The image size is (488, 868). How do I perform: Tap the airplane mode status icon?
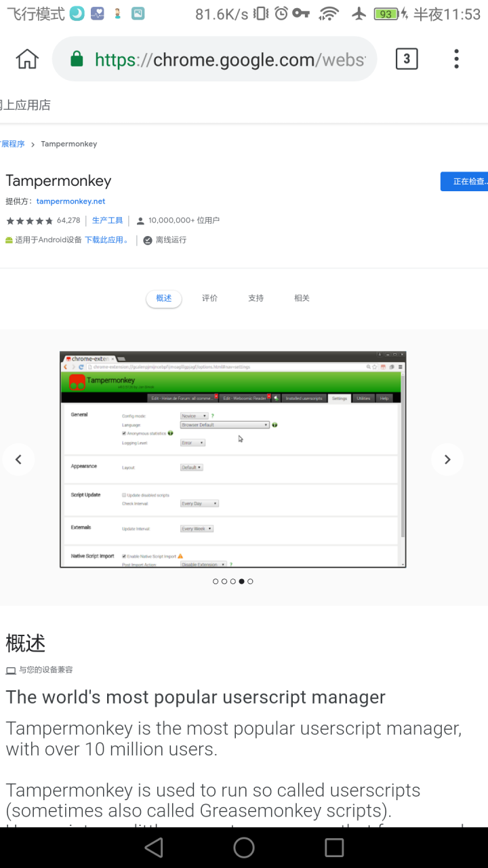359,14
